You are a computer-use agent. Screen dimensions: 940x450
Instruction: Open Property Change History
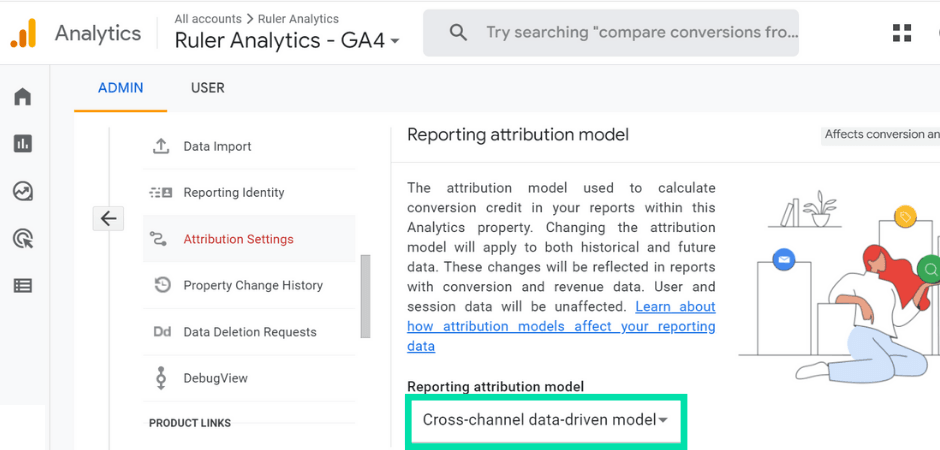pyautogui.click(x=252, y=286)
